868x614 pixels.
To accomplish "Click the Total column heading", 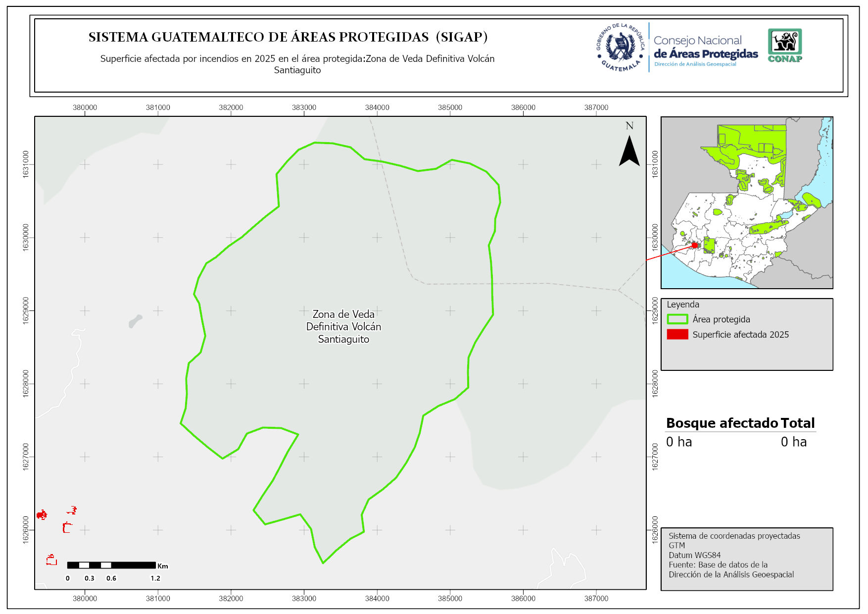I will pyautogui.click(x=797, y=423).
